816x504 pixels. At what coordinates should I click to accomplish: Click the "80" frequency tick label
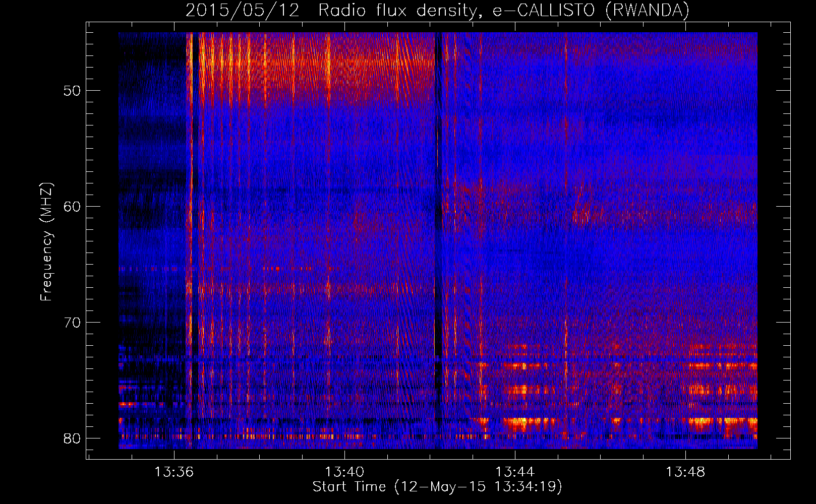point(72,438)
